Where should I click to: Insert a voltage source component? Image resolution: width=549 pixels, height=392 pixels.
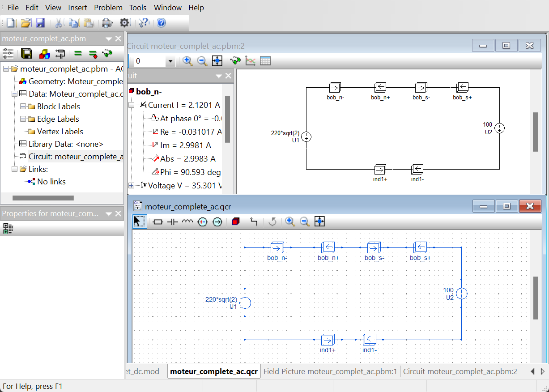tap(202, 222)
